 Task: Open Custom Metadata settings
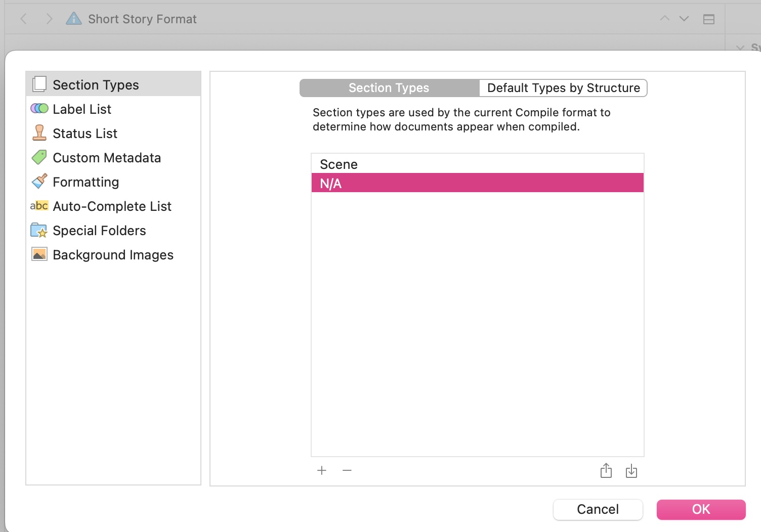pos(113,157)
